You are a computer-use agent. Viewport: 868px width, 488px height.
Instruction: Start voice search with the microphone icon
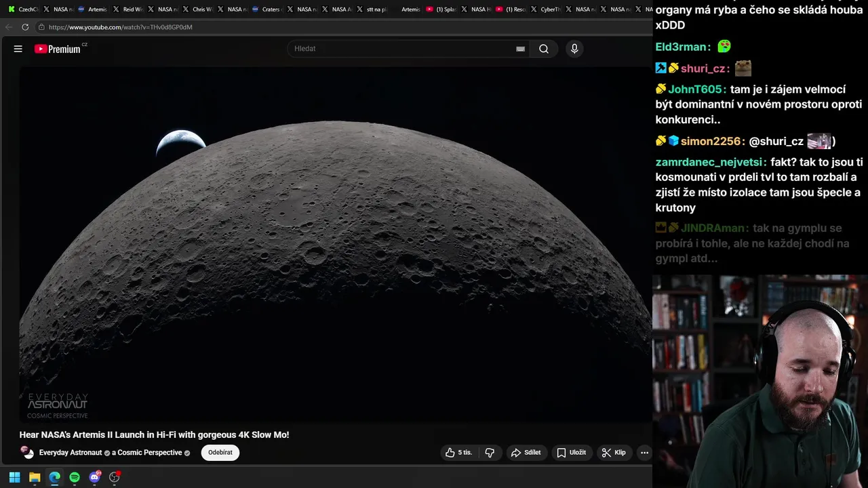tap(574, 49)
